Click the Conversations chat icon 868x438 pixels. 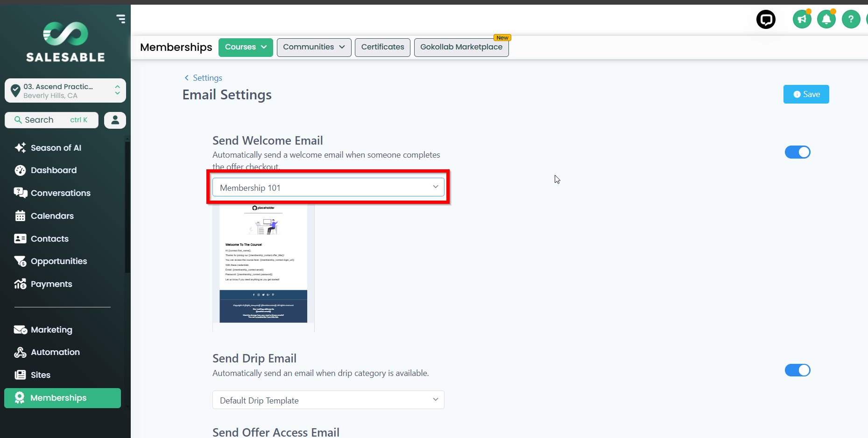click(20, 193)
